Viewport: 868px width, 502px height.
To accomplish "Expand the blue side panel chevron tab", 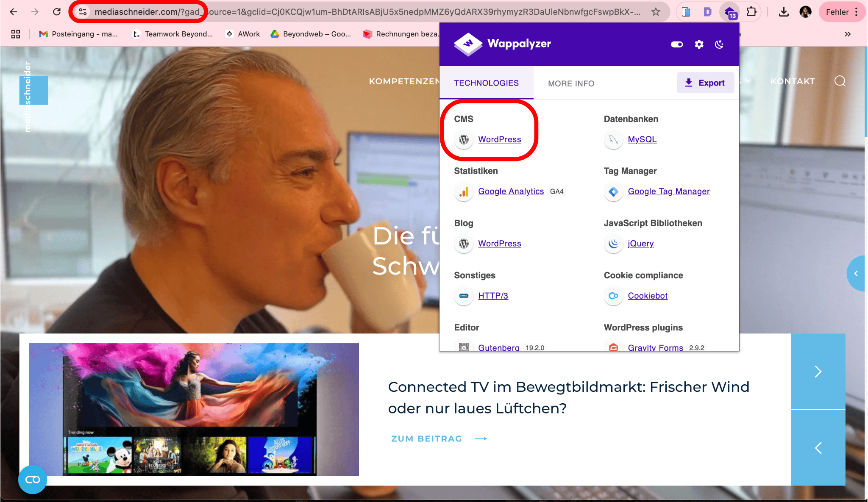I will (857, 273).
